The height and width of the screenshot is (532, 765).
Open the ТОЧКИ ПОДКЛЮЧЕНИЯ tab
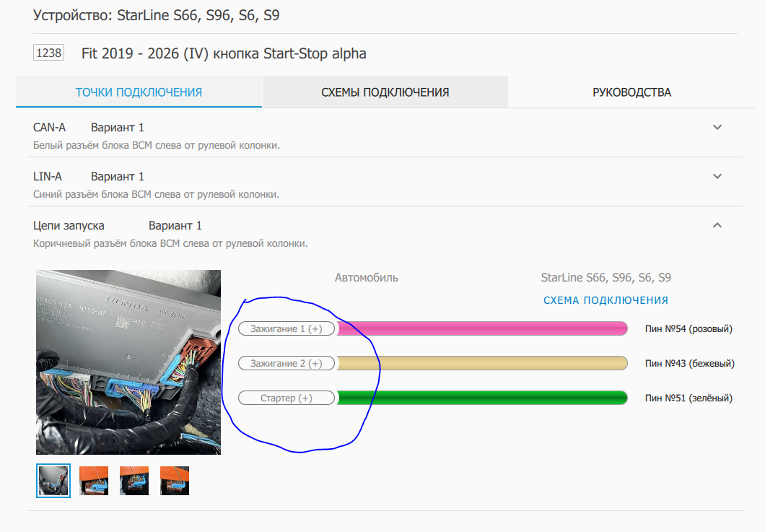pyautogui.click(x=139, y=92)
